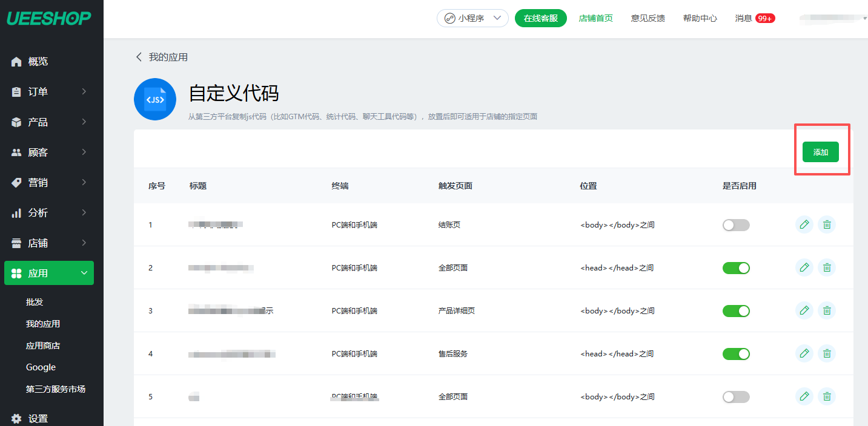
Task: Click the 设置 gear icon in sidebar
Action: (16, 418)
